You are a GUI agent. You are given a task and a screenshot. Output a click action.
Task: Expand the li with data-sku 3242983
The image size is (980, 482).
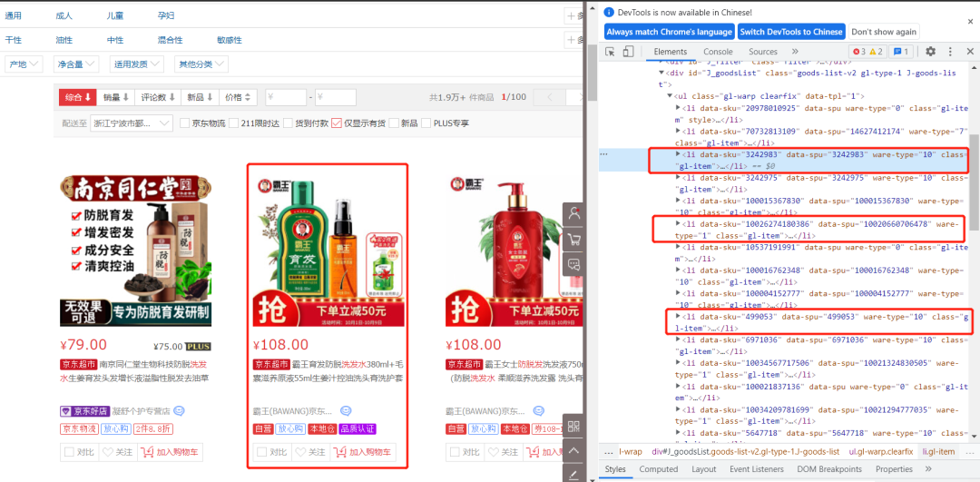pyautogui.click(x=679, y=153)
